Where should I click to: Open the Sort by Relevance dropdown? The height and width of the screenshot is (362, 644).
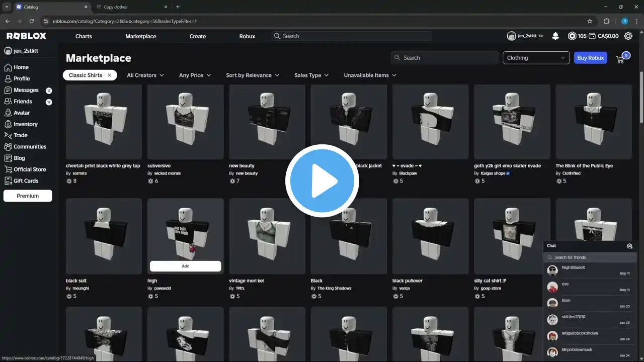253,75
